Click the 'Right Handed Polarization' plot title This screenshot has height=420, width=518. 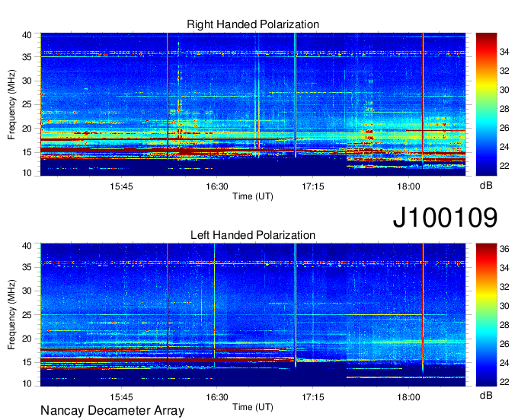pyautogui.click(x=253, y=24)
